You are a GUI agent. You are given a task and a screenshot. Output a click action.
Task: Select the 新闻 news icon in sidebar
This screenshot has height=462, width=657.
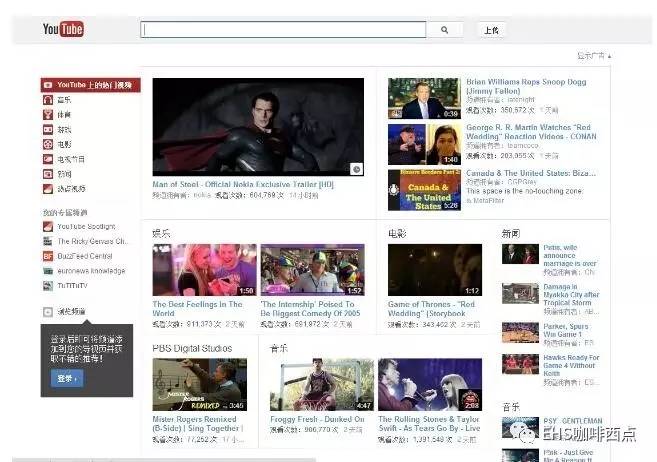[47, 173]
